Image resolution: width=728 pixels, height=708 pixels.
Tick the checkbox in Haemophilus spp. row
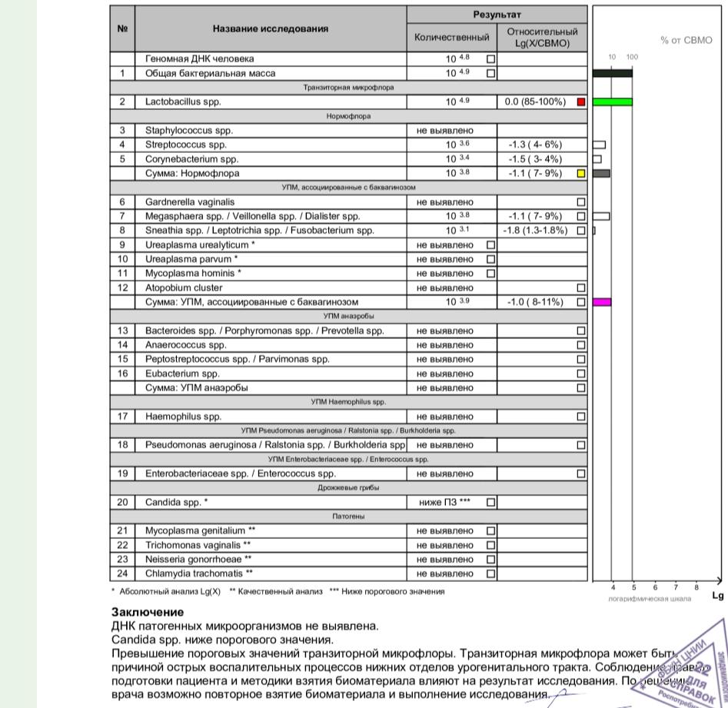(x=581, y=417)
